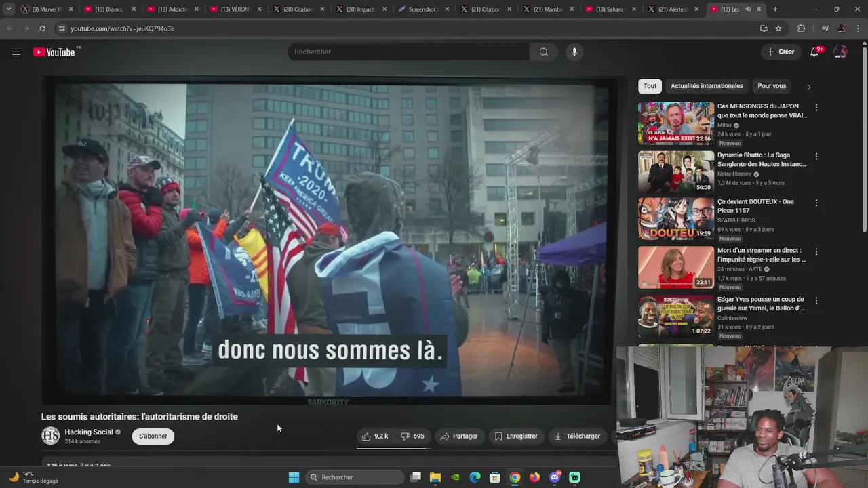This screenshot has height=488, width=868.
Task: Select the Pour vous filter chip
Action: point(772,86)
